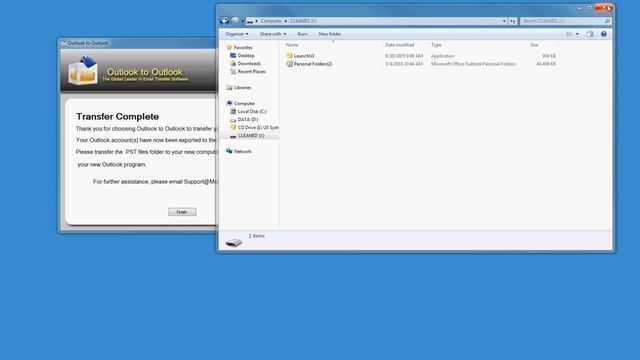The image size is (640, 360).
Task: Open the DATA (D:) drive
Action: (248, 120)
